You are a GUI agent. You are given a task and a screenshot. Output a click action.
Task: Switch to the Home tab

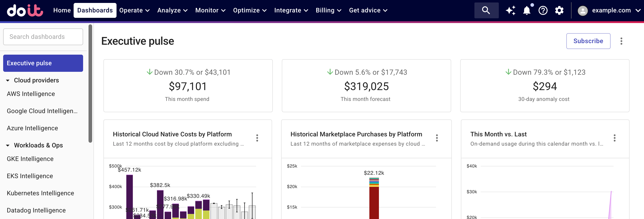coord(62,10)
